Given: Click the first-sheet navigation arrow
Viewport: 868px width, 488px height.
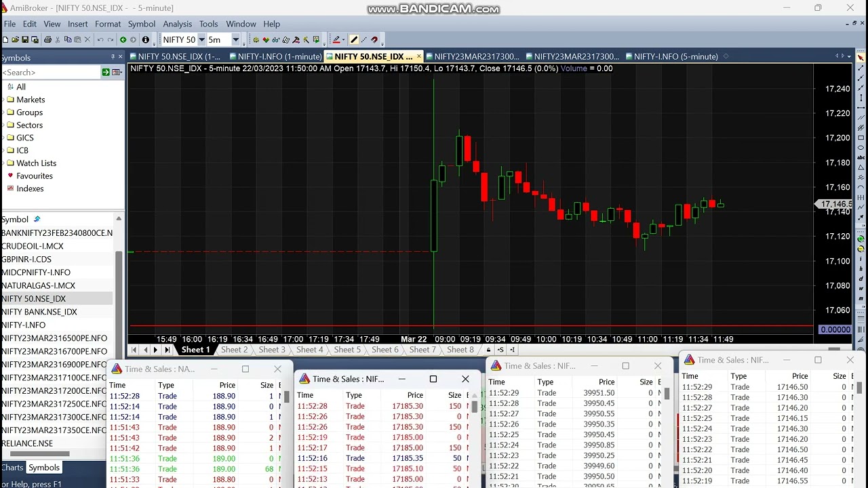Looking at the screenshot, I should [x=134, y=350].
